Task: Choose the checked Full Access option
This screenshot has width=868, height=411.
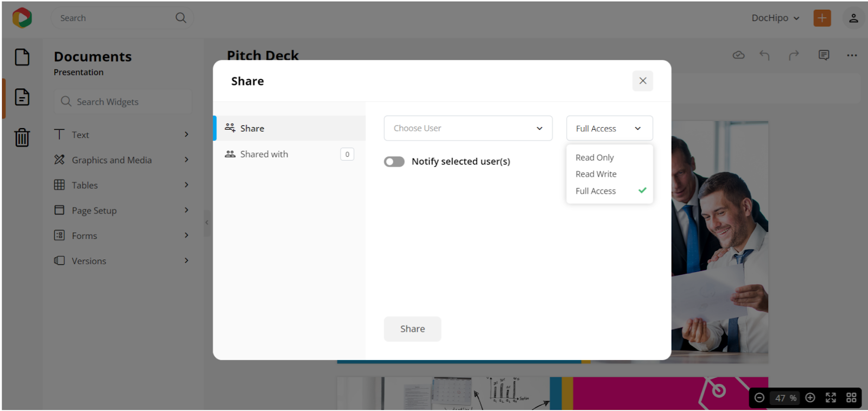Action: click(596, 191)
